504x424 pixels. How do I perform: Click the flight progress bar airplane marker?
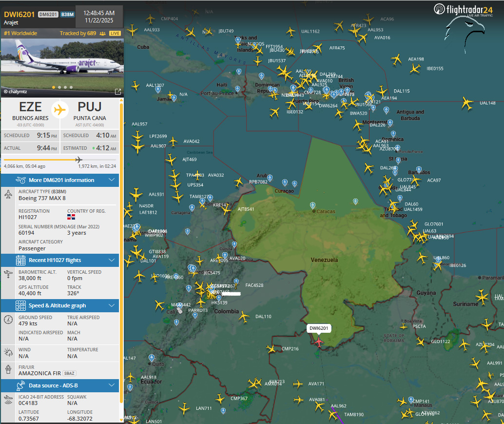coord(79,160)
